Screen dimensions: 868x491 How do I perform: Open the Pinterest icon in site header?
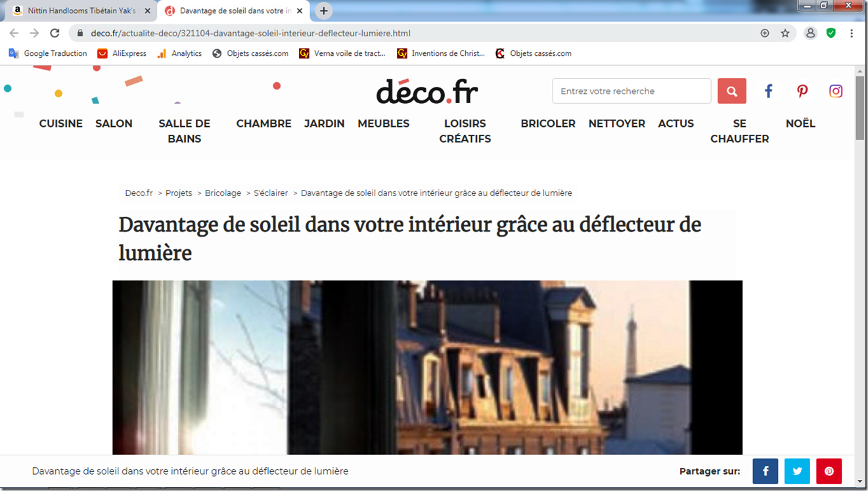pyautogui.click(x=802, y=91)
